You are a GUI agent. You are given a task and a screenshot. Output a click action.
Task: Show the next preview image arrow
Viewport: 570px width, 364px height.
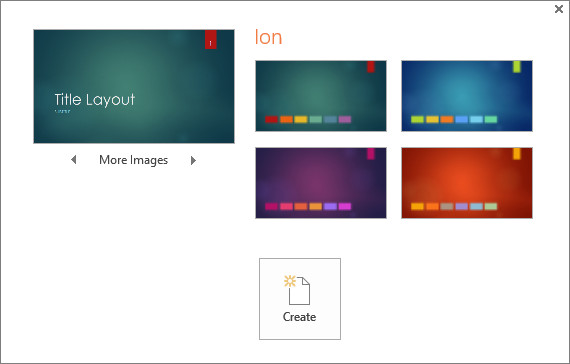193,160
